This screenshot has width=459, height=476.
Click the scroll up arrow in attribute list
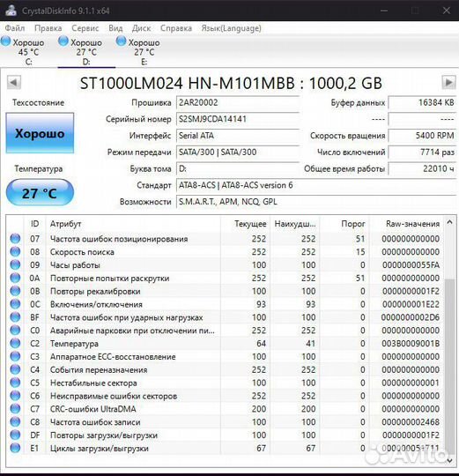(449, 222)
